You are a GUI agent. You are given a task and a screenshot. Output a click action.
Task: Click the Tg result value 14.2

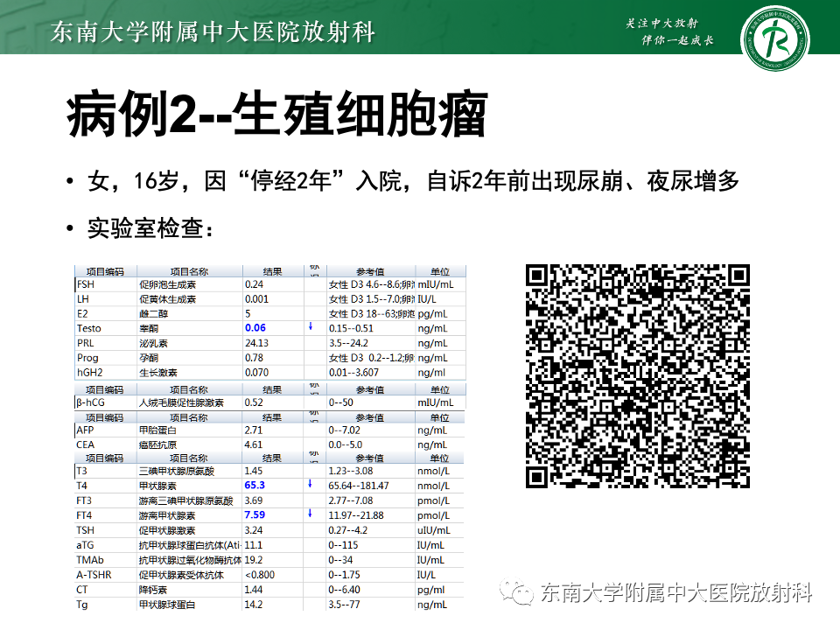click(254, 605)
